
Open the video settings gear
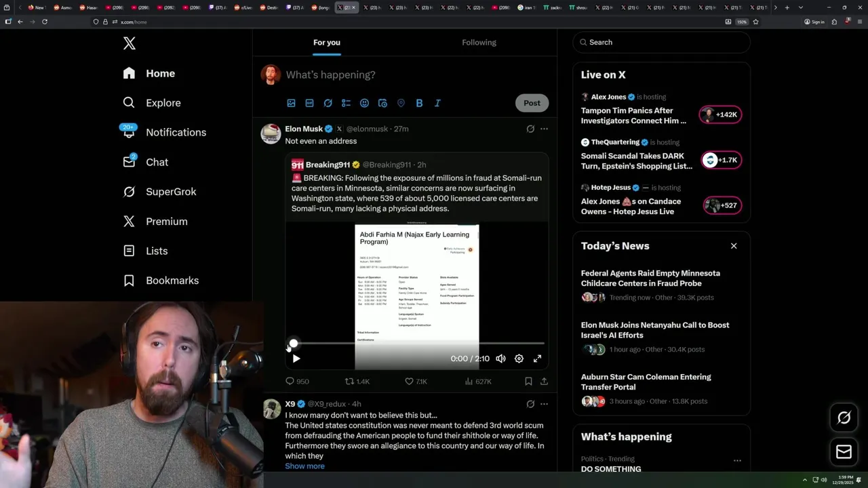click(x=519, y=359)
